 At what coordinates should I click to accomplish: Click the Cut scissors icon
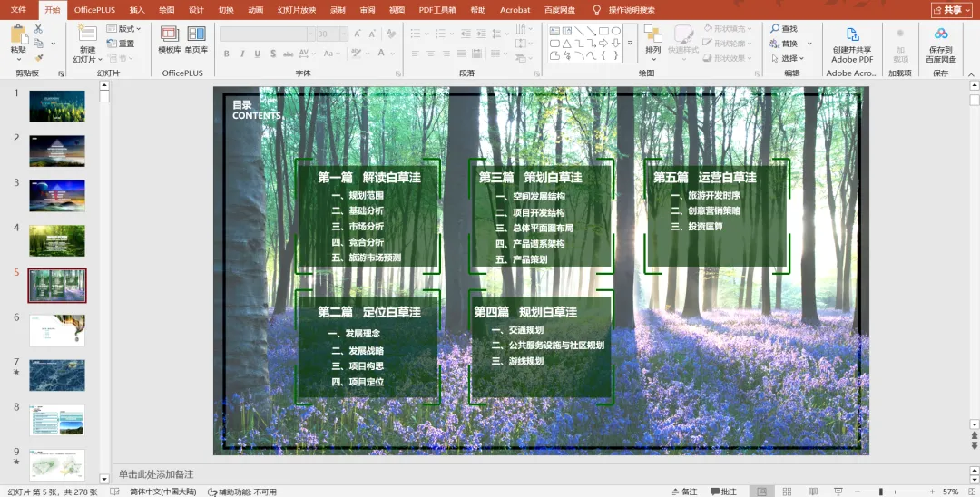(x=38, y=29)
